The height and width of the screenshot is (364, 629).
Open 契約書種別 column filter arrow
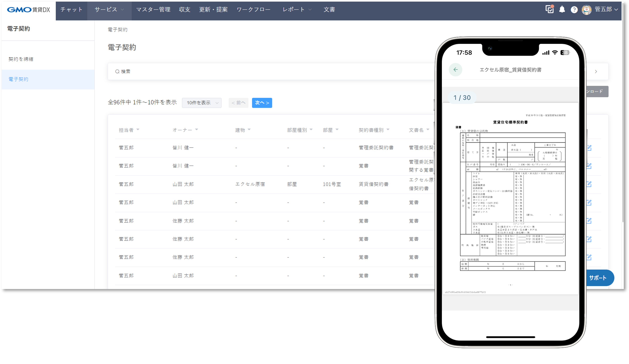point(388,129)
